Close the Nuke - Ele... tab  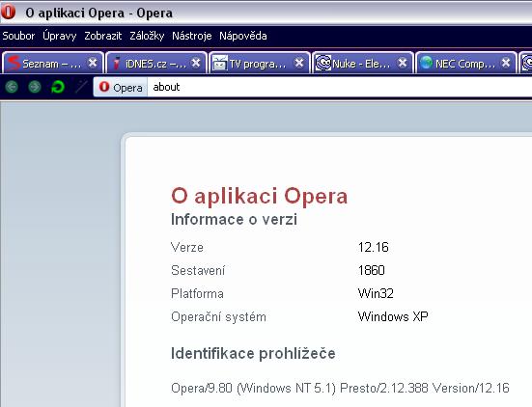403,63
